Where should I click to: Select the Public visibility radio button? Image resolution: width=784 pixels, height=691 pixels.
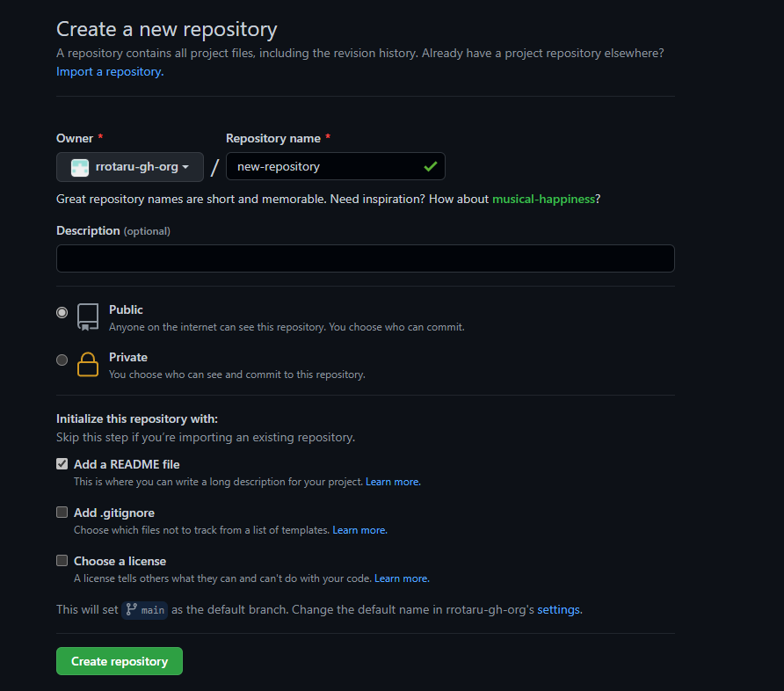point(62,312)
